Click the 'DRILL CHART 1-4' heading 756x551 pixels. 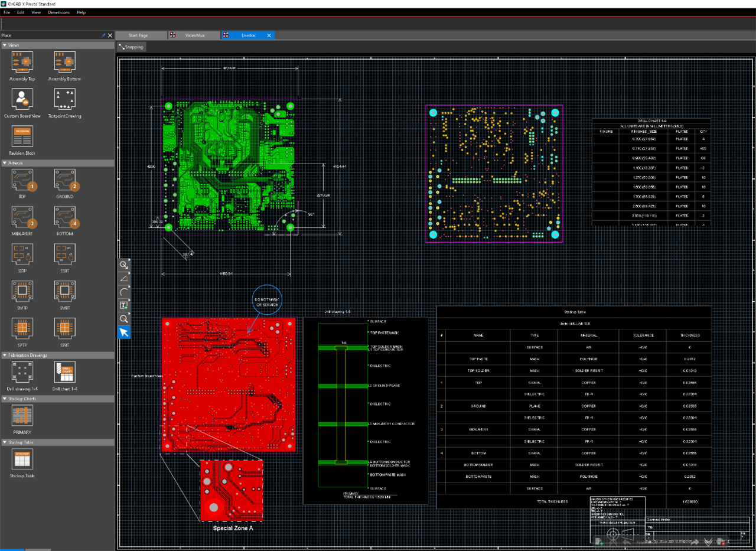pos(651,120)
